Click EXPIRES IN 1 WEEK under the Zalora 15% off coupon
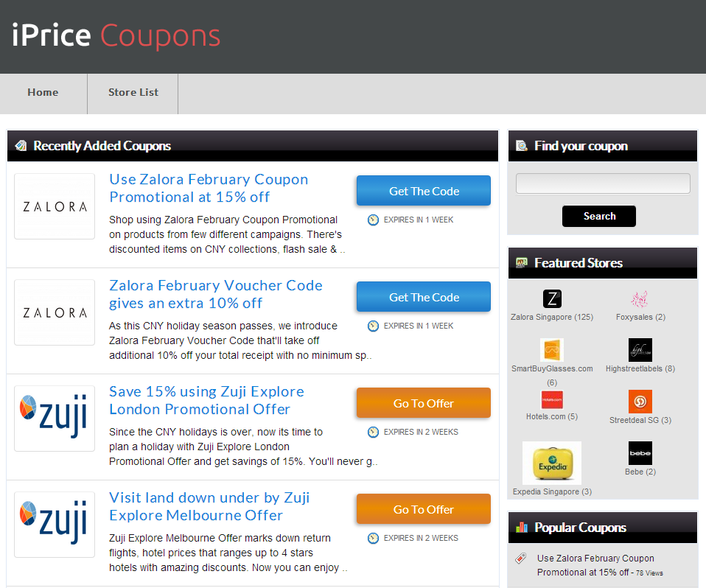 coord(419,220)
